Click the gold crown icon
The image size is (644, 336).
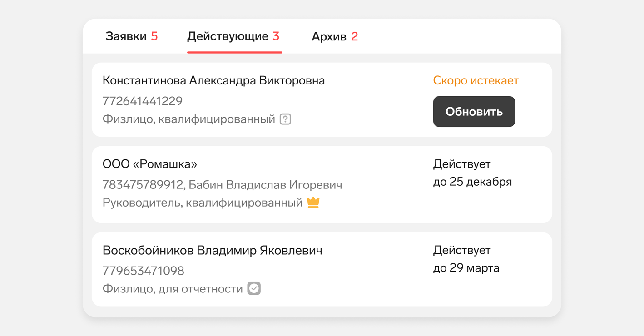(x=313, y=202)
